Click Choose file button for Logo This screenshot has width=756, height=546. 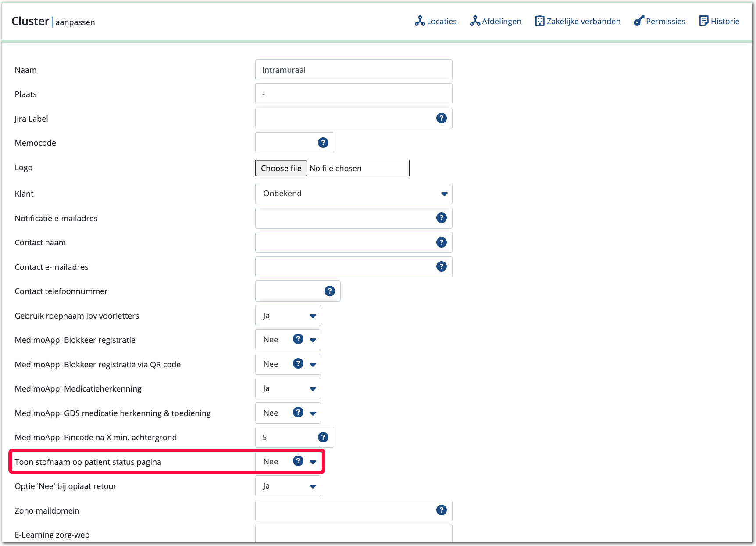coord(281,168)
